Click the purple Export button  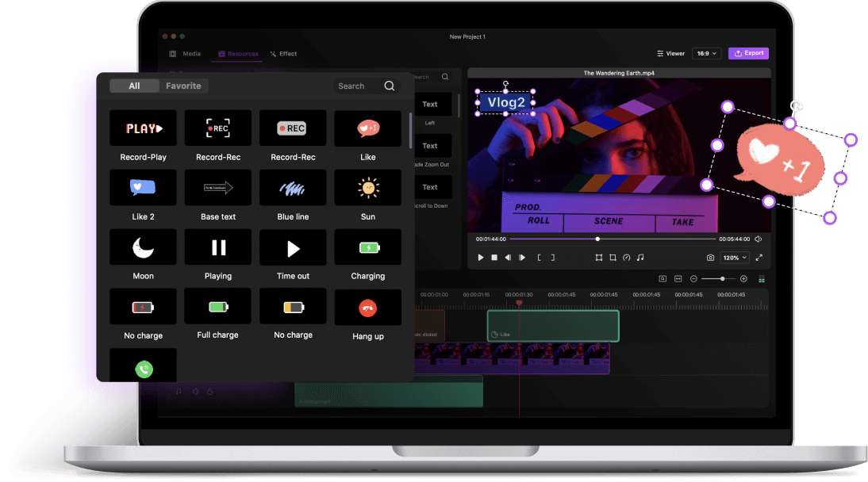click(748, 53)
